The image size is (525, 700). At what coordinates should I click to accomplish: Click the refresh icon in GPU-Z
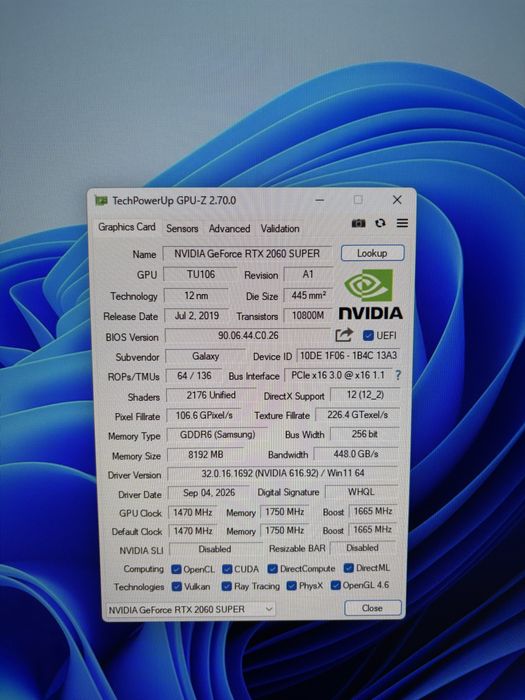tap(380, 223)
